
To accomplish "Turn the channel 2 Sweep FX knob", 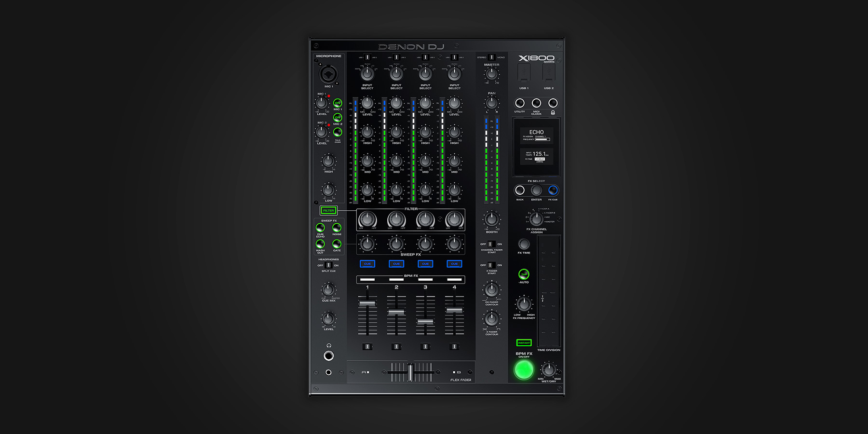I will [x=396, y=244].
